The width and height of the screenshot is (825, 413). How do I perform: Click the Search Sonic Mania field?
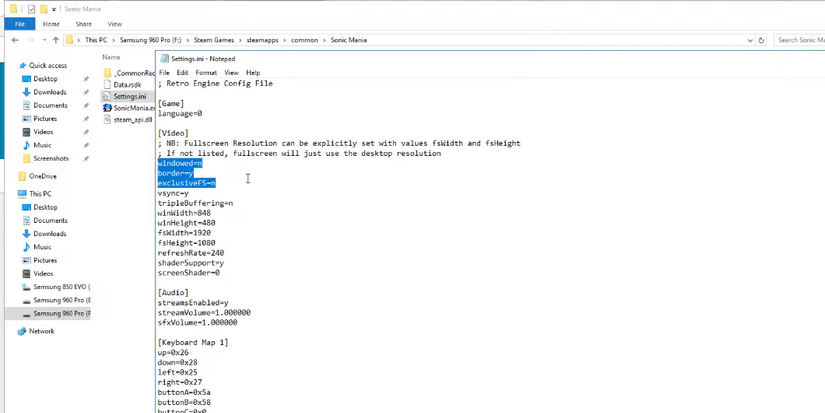coord(798,40)
